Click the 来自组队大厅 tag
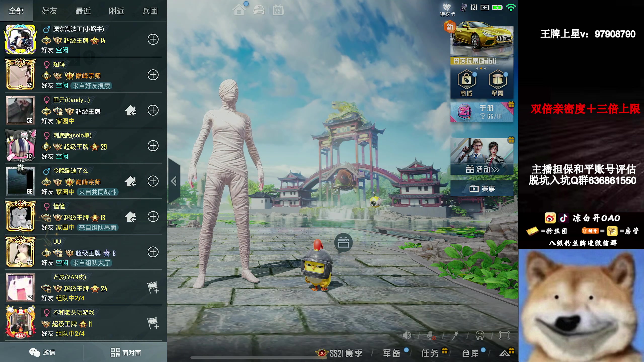This screenshot has height=362, width=644. point(91,263)
